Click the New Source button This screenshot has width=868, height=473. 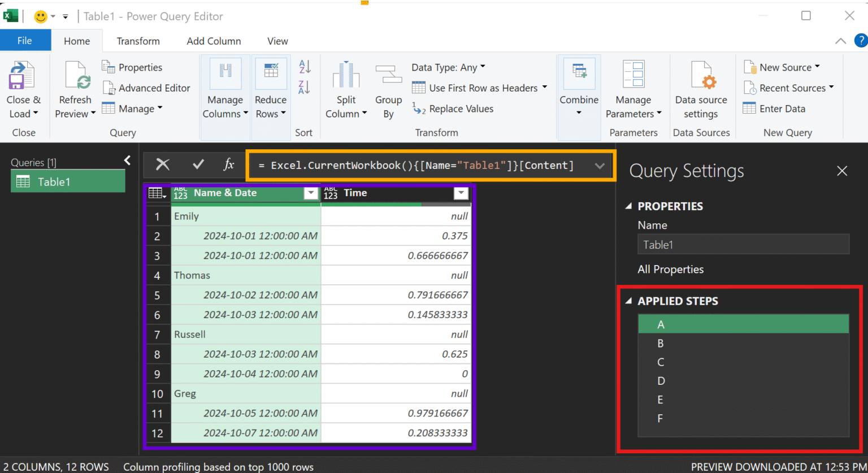pyautogui.click(x=783, y=67)
